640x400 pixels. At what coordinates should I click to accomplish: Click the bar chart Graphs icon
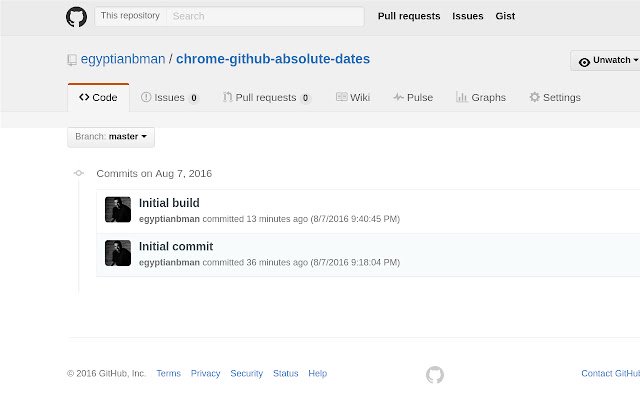coord(461,97)
